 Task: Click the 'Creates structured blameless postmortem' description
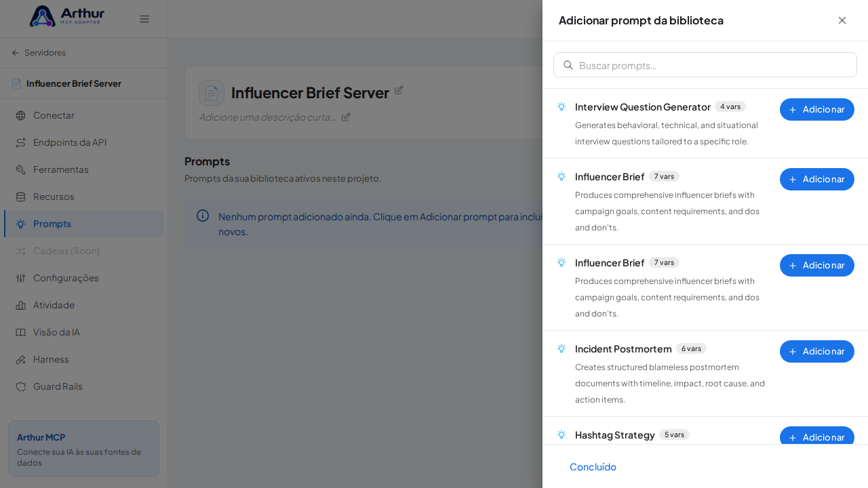(670, 384)
